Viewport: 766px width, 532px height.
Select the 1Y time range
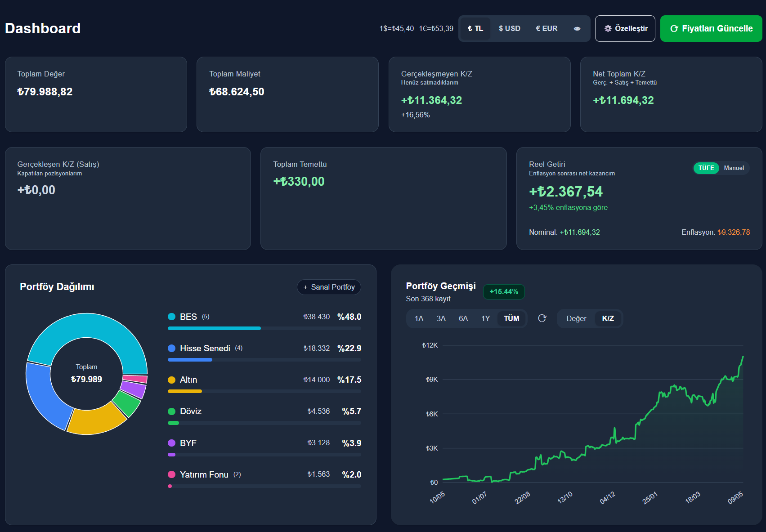point(486,318)
